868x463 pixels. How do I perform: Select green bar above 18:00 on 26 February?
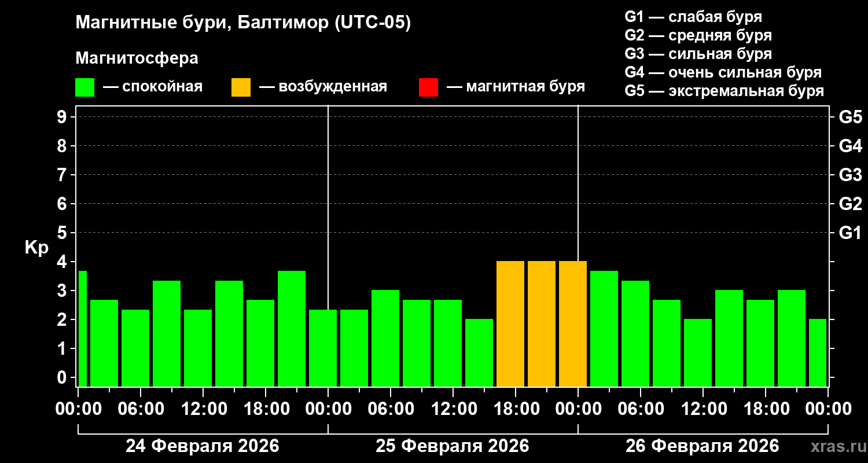click(760, 343)
